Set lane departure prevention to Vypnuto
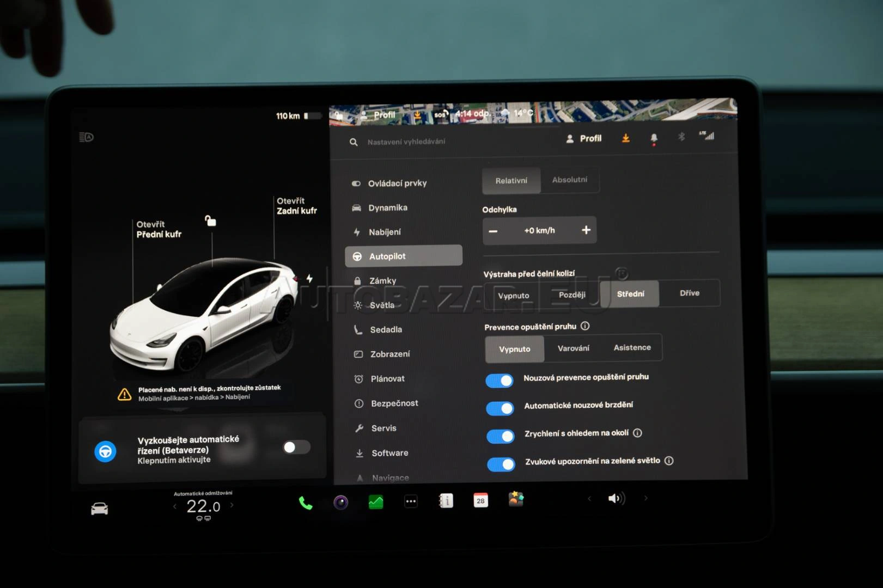The width and height of the screenshot is (883, 588). click(515, 349)
